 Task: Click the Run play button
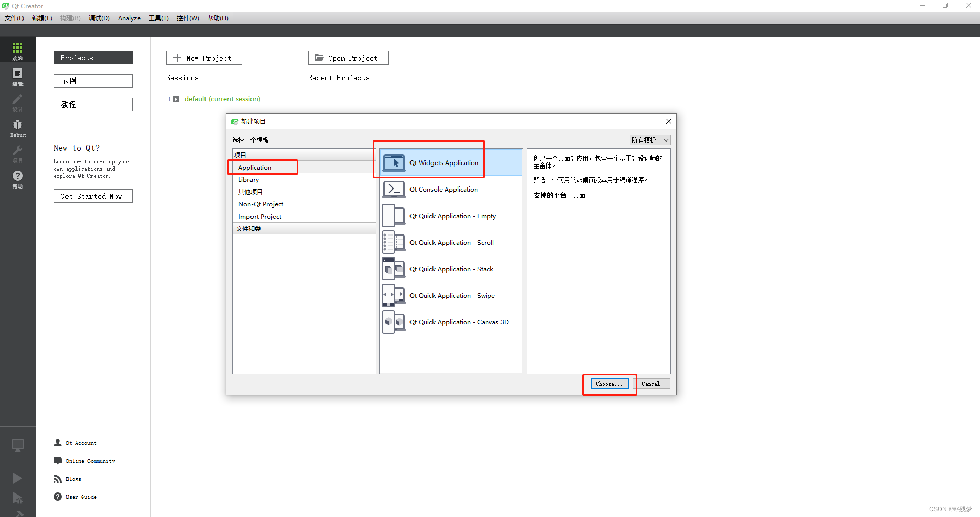coord(17,478)
